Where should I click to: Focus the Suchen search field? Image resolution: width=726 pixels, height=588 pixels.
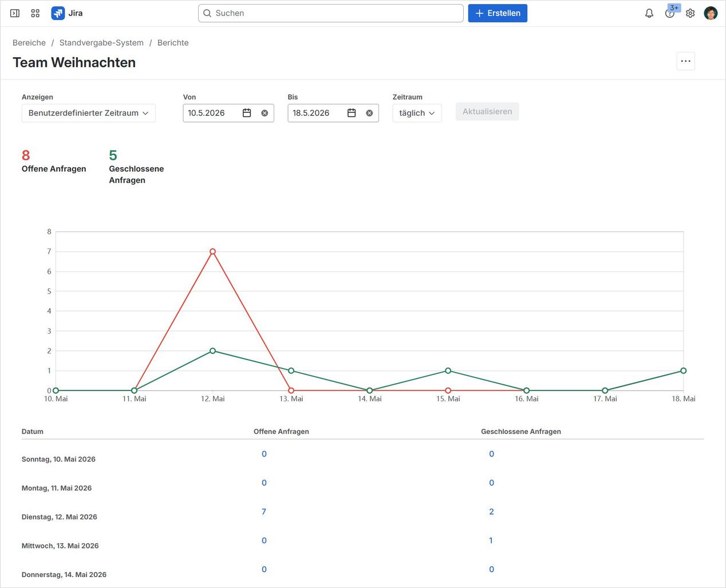pyautogui.click(x=330, y=13)
